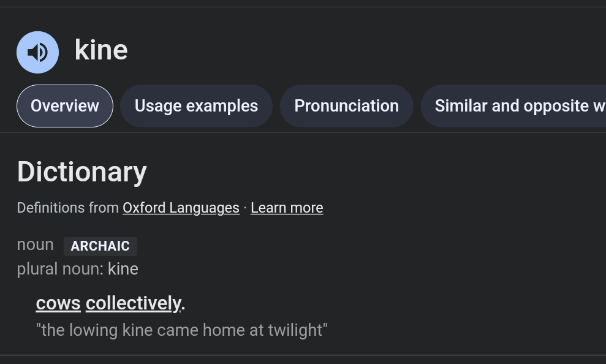
Task: Click the Learn more link
Action: click(287, 208)
